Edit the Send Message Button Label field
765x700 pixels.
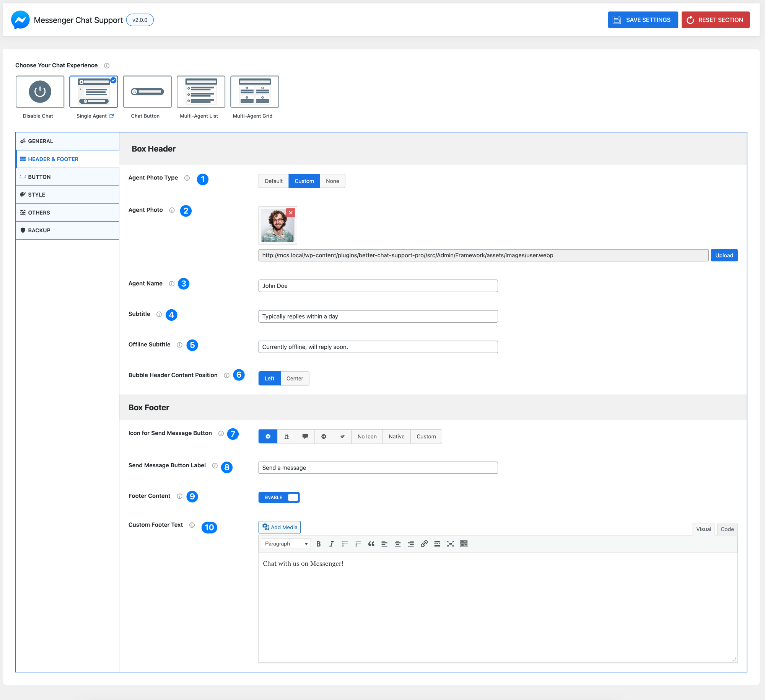[378, 467]
